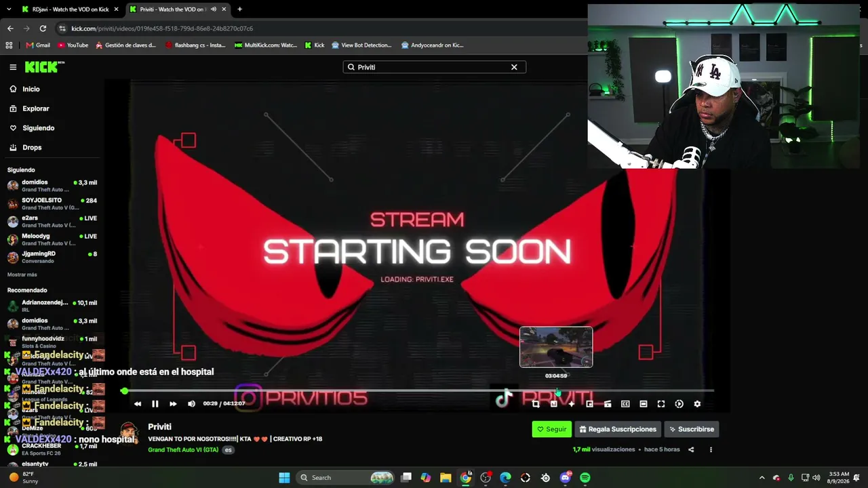Toggle theater mode in the player
The image size is (868, 488).
click(x=644, y=404)
